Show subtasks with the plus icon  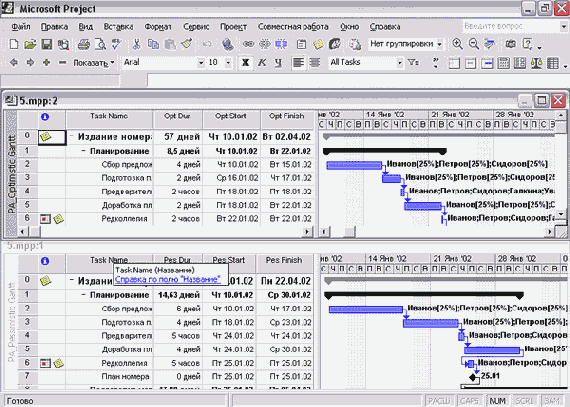pyautogui.click(x=46, y=63)
